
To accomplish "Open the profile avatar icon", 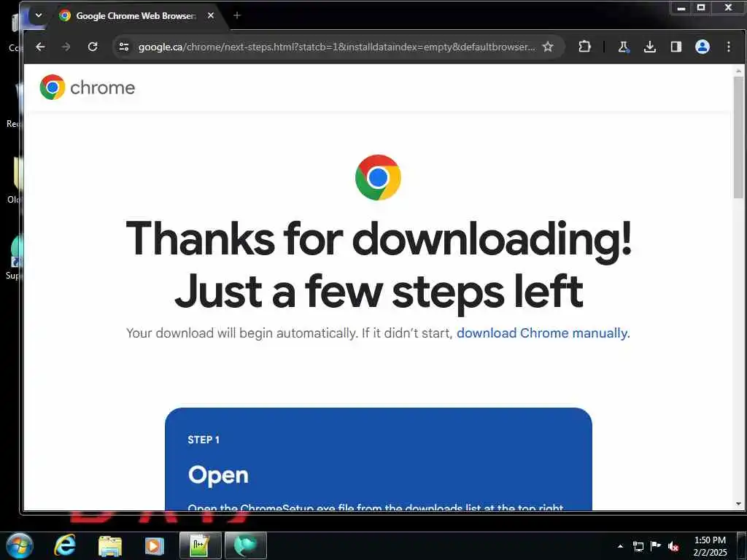I will point(703,47).
